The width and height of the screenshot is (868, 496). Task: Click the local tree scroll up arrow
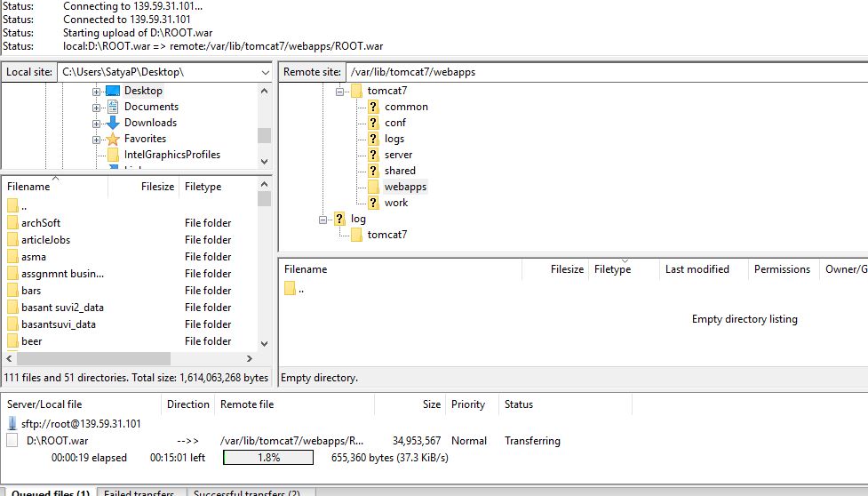[264, 91]
